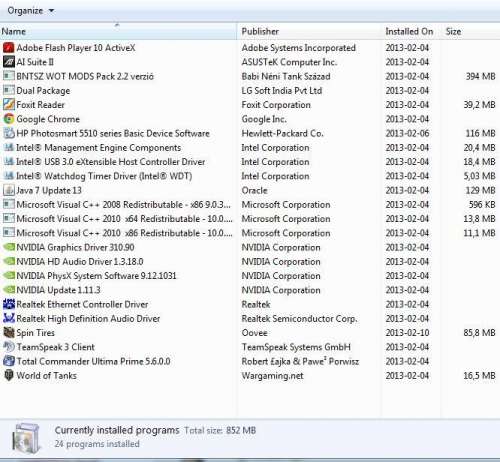Click the Realtek Semiconductor Corp. publisher cell
Screen dimensions: 500x462
tap(299, 319)
